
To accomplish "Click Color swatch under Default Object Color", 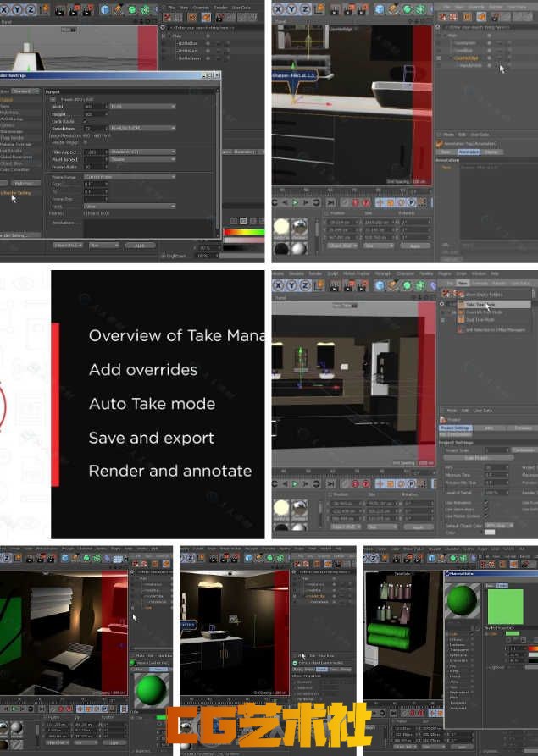I will tap(490, 533).
